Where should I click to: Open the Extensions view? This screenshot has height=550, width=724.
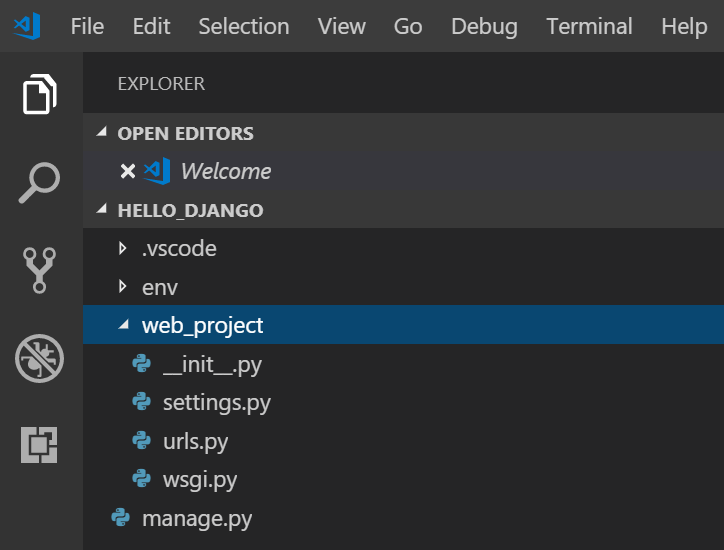point(39,445)
